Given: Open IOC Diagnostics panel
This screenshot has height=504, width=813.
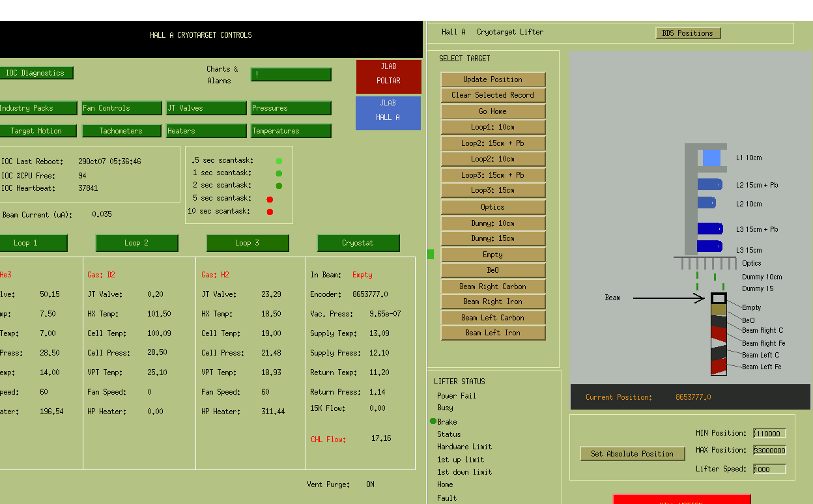Looking at the screenshot, I should click(35, 73).
